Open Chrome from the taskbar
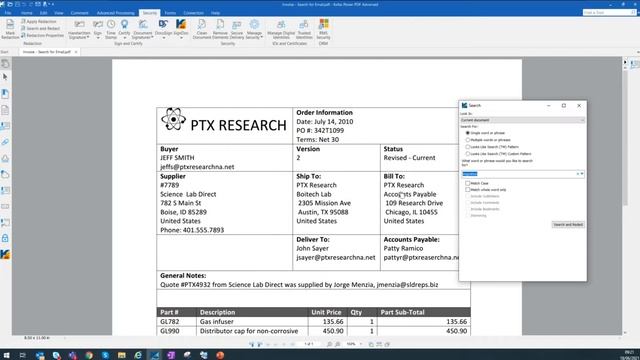 pos(89,355)
